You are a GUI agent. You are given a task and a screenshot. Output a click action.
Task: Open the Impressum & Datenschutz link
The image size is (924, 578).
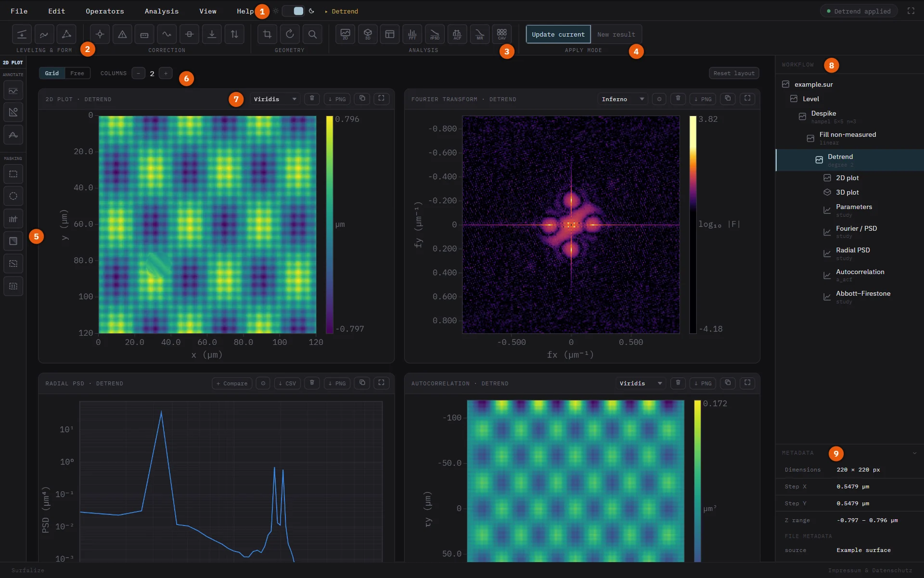(870, 570)
